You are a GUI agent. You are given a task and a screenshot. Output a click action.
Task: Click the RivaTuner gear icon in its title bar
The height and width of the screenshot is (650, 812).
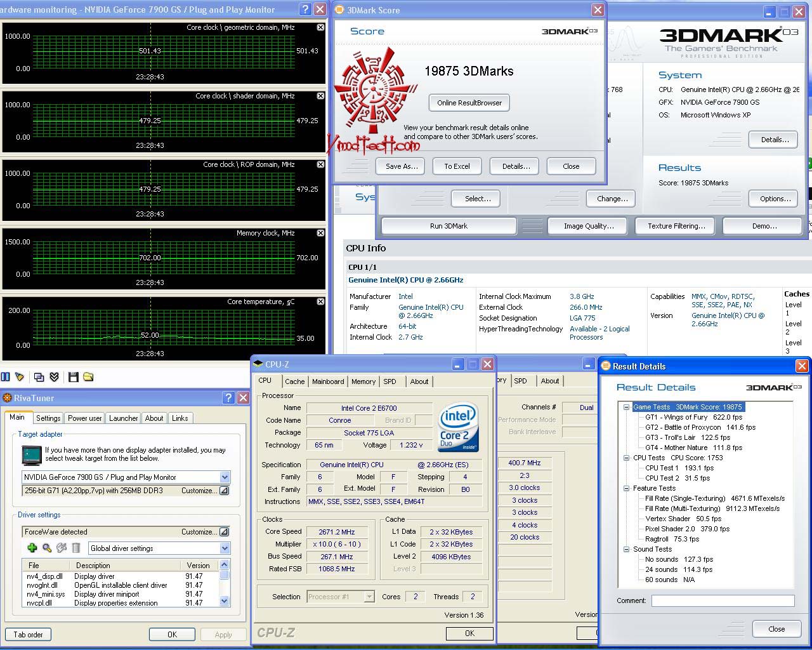[8, 398]
